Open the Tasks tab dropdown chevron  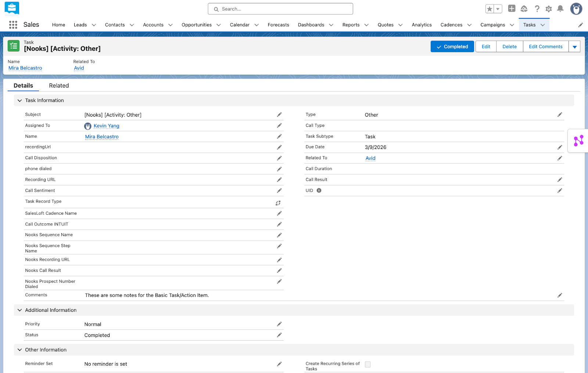542,25
